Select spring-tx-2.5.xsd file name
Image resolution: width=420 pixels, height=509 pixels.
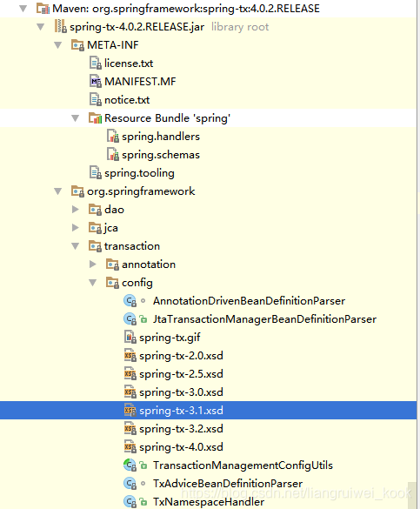pos(181,374)
